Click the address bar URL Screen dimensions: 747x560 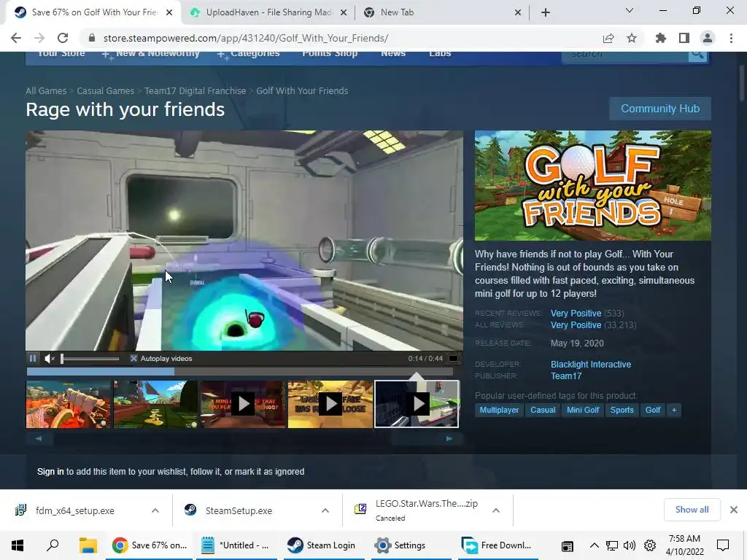tap(246, 38)
